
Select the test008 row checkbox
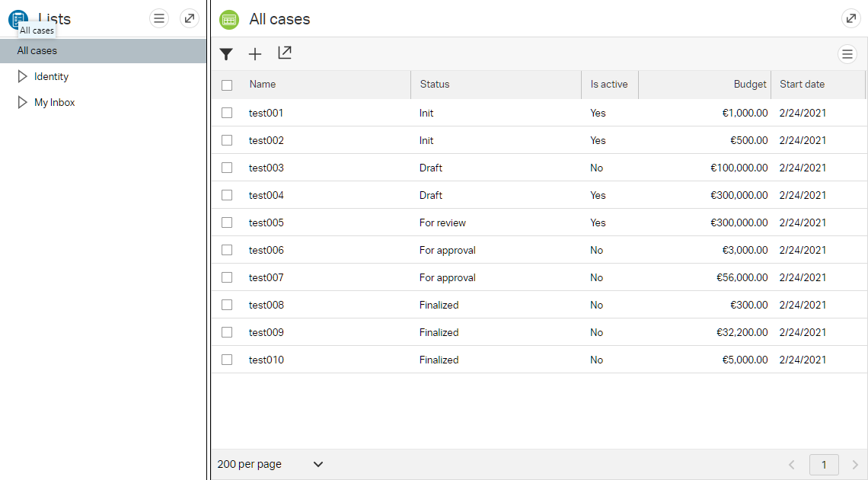(227, 305)
